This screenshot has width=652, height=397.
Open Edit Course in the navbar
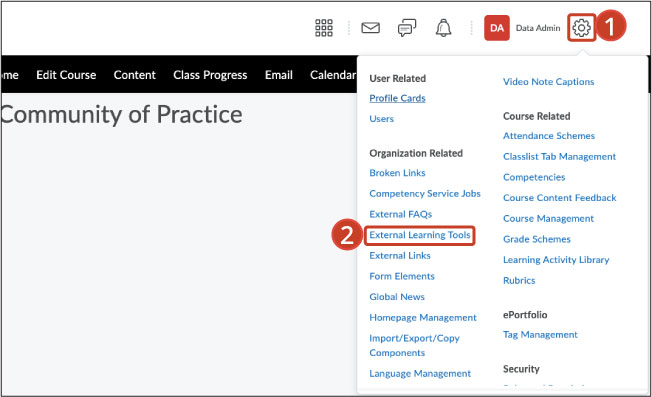(x=66, y=75)
